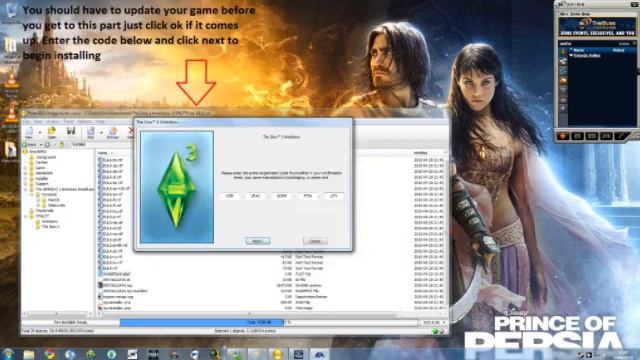
Task: Open the Windows Start menu
Action: coord(7,354)
